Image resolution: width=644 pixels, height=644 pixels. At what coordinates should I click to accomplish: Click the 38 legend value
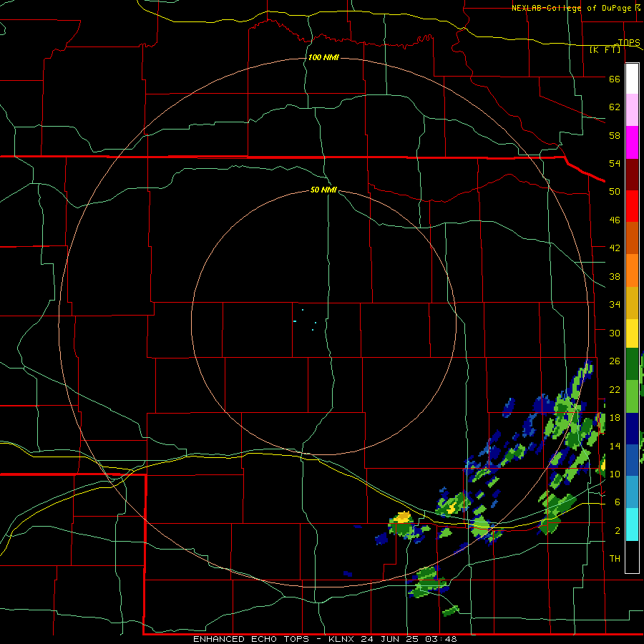pyautogui.click(x=615, y=276)
